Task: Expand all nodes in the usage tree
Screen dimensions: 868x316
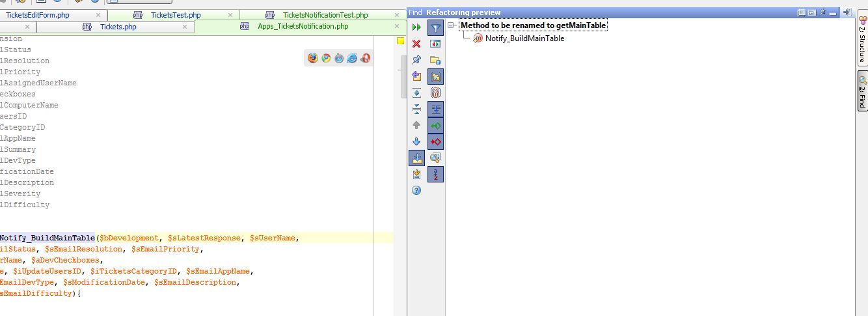Action: coord(416,93)
